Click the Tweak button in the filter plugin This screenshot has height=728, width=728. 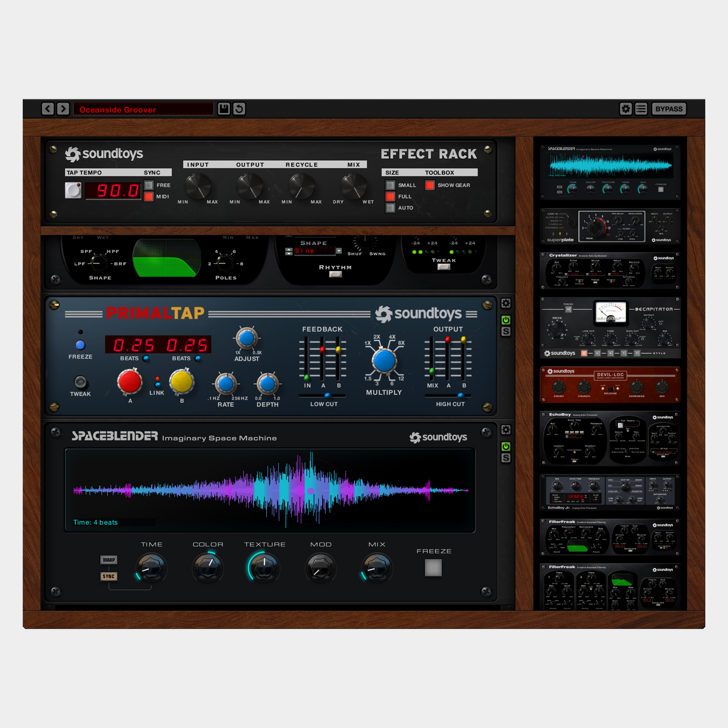[x=444, y=267]
